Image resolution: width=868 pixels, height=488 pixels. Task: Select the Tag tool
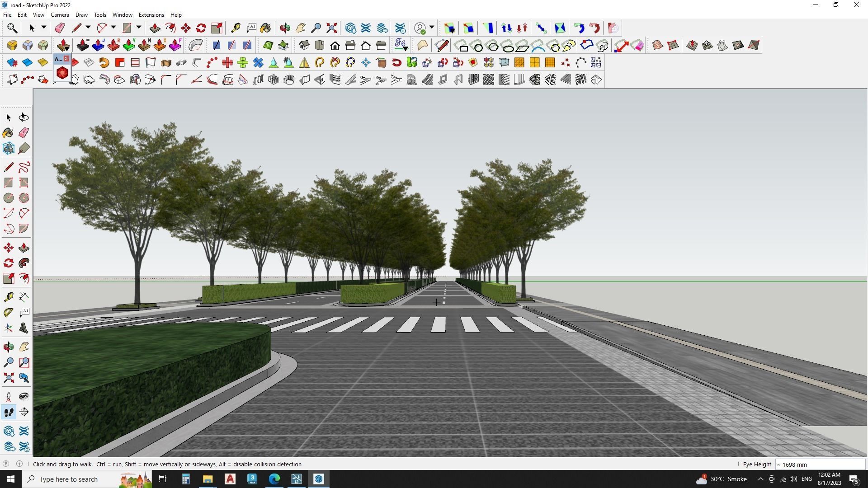pos(24,148)
